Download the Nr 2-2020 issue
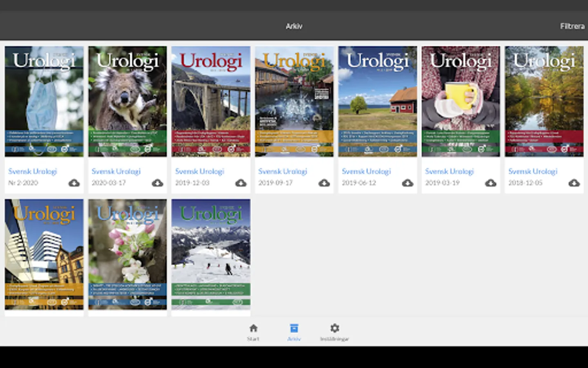The height and width of the screenshot is (368, 588). 74,183
